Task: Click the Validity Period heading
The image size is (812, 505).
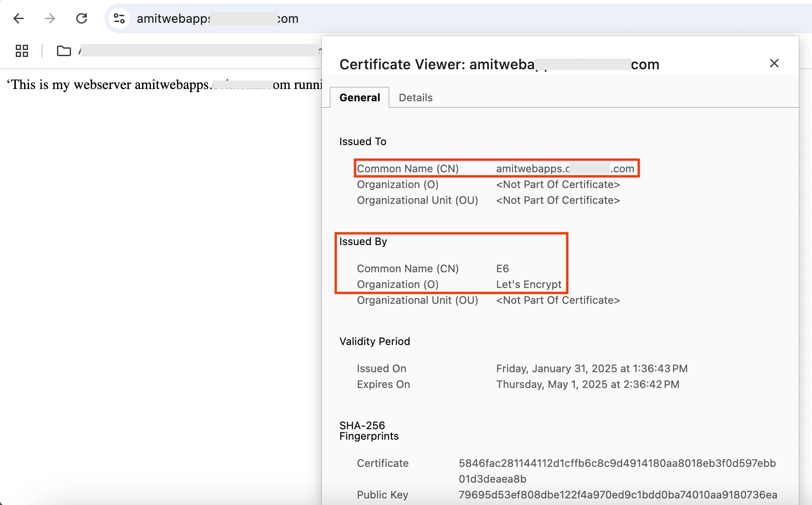Action: click(374, 341)
